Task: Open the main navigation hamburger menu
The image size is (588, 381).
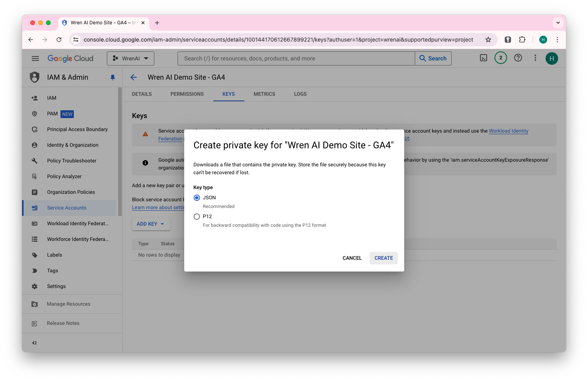Action: click(x=35, y=58)
